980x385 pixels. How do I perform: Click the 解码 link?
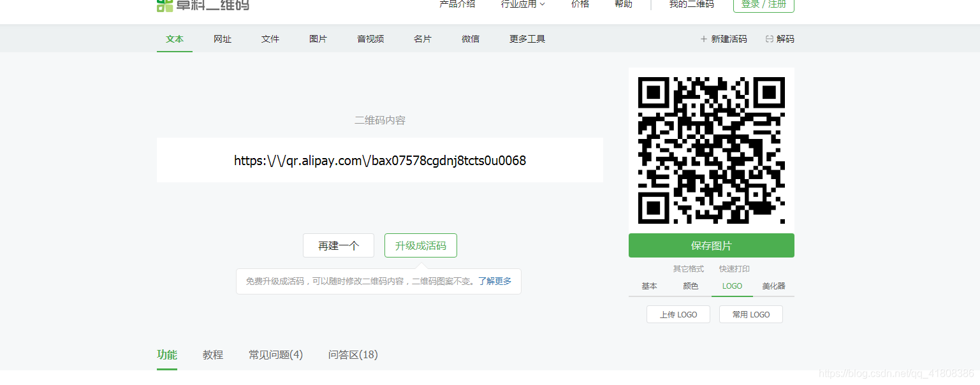(x=786, y=39)
